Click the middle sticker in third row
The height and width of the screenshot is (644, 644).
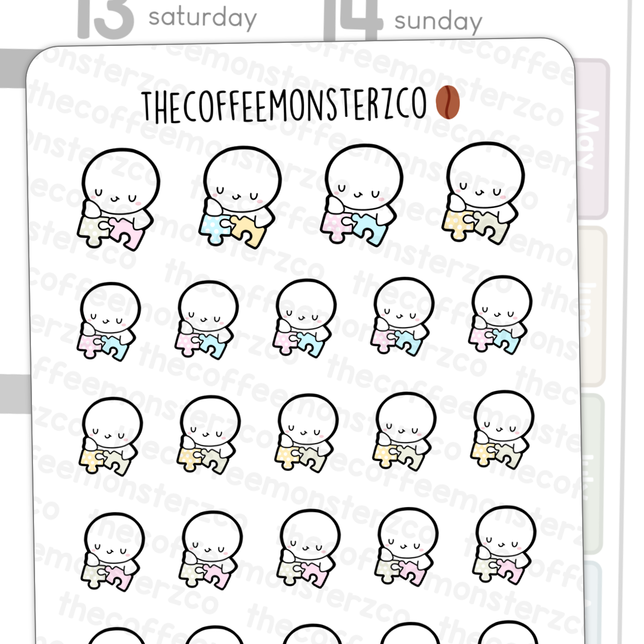coord(307,433)
